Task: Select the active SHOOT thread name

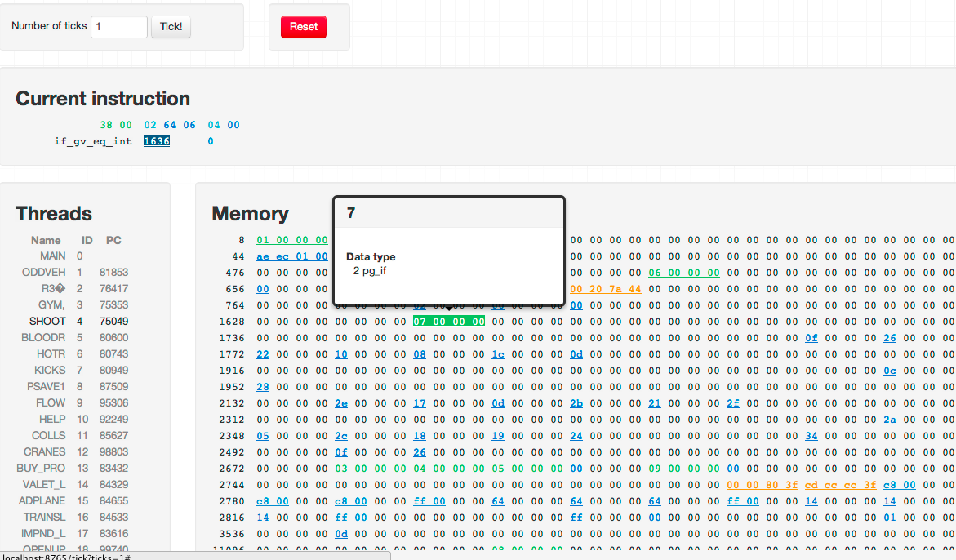Action: pyautogui.click(x=47, y=321)
